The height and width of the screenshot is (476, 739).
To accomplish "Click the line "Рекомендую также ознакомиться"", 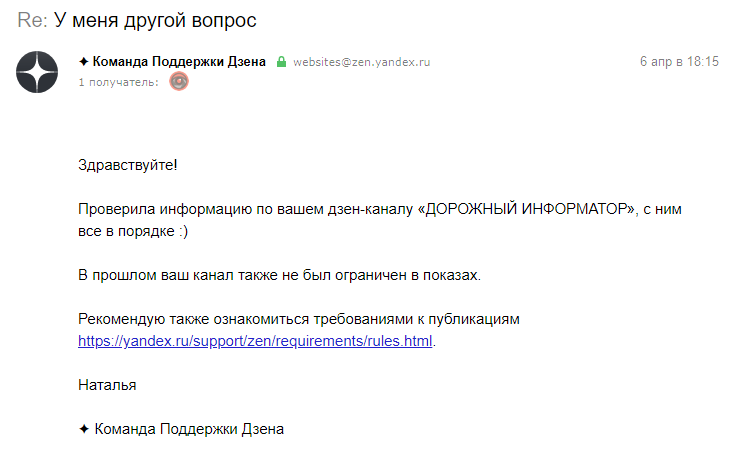I will pyautogui.click(x=299, y=319).
